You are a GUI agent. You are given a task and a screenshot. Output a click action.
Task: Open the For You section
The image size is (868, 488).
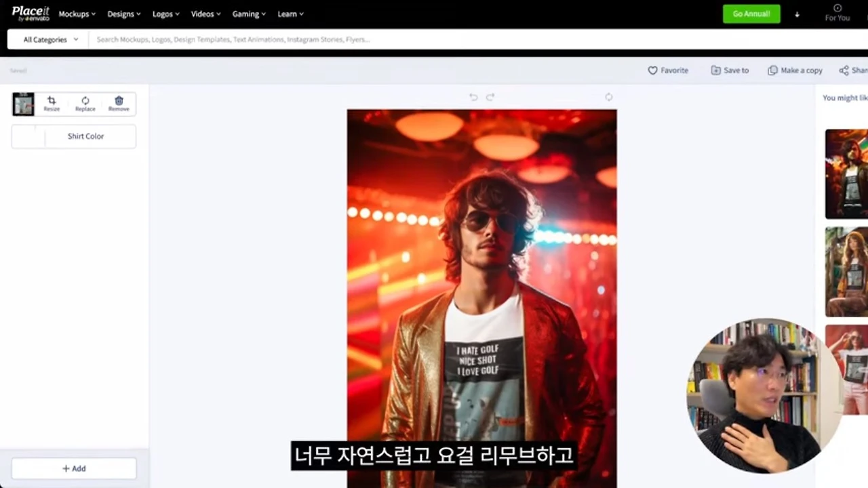point(837,13)
